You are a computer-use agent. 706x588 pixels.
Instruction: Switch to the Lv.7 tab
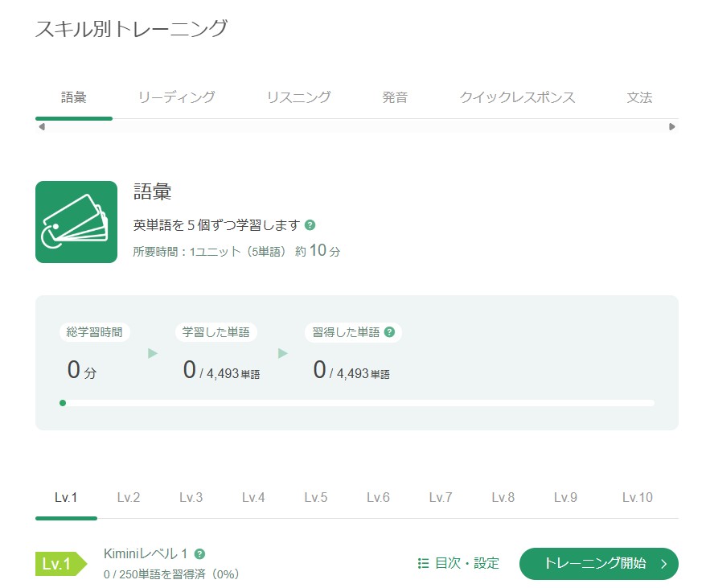[439, 497]
